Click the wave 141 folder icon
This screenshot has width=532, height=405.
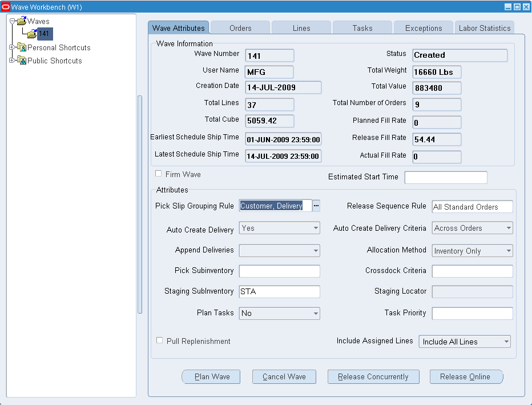pos(32,34)
